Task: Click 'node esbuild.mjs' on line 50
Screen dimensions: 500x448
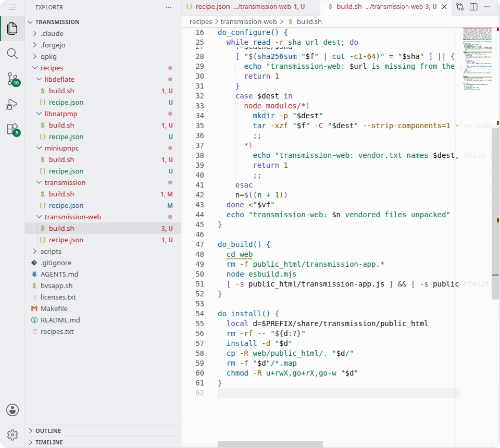Action: [x=261, y=274]
